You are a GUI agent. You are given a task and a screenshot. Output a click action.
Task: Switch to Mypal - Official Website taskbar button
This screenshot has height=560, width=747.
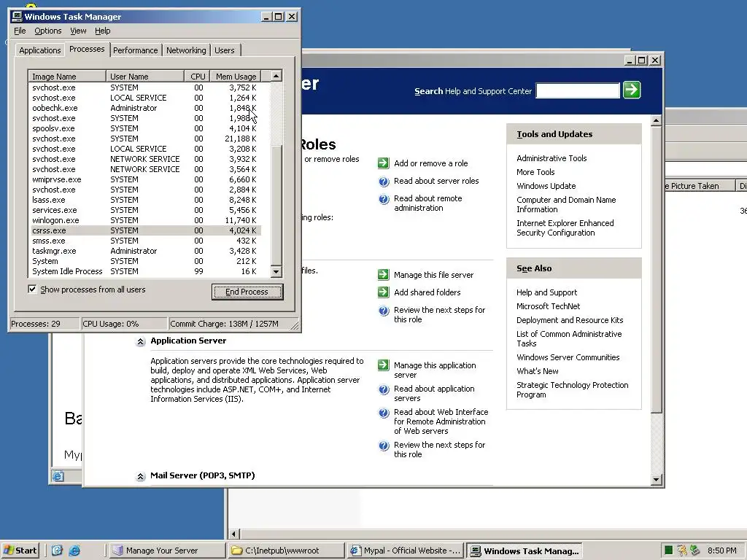click(x=406, y=551)
